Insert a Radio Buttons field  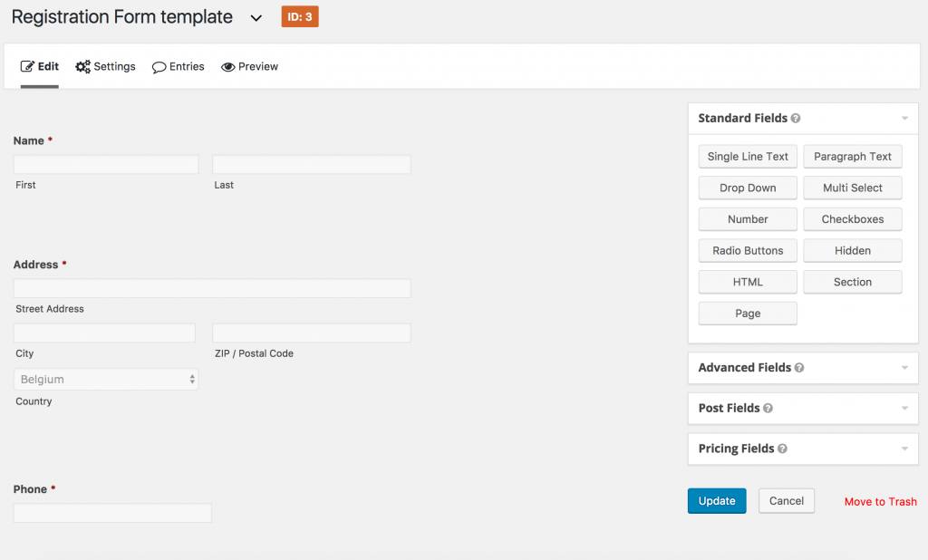tap(748, 251)
